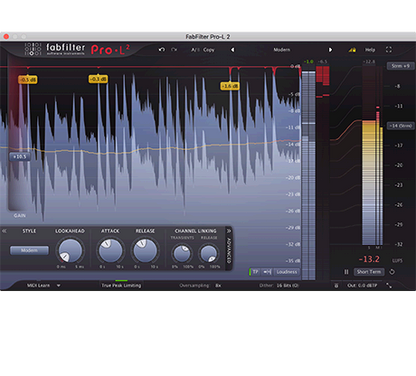Click the FabFilter logo
The height and width of the screenshot is (376, 416).
click(55, 49)
